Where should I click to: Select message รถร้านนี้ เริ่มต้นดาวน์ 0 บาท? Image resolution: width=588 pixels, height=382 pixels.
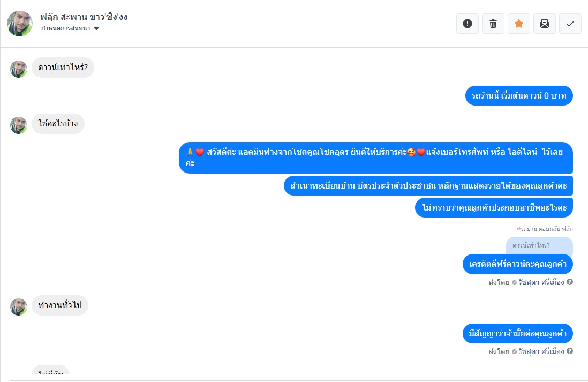click(x=519, y=96)
